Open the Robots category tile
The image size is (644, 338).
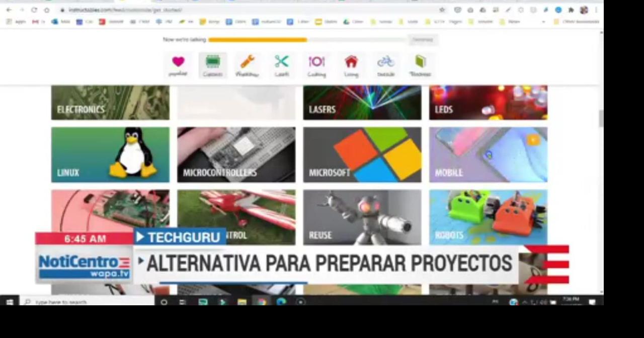488,217
